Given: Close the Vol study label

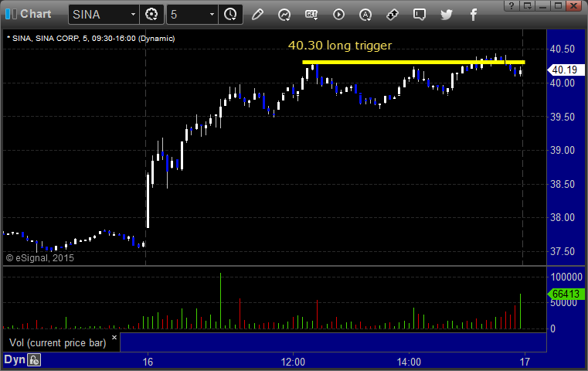Looking at the screenshot, I should click(x=114, y=337).
